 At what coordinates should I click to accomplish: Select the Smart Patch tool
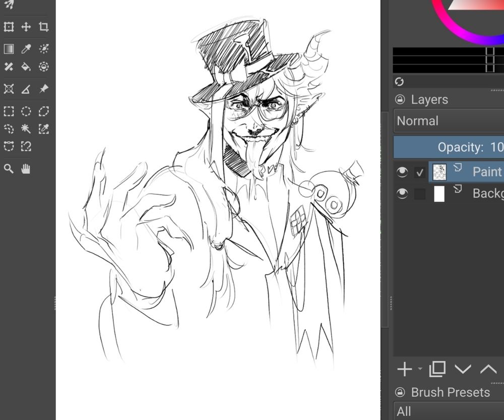coord(9,66)
